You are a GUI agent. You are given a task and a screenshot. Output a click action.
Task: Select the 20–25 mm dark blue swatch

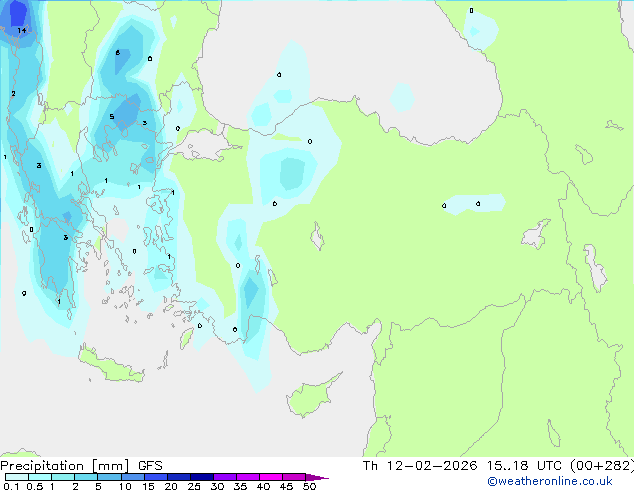178,477
